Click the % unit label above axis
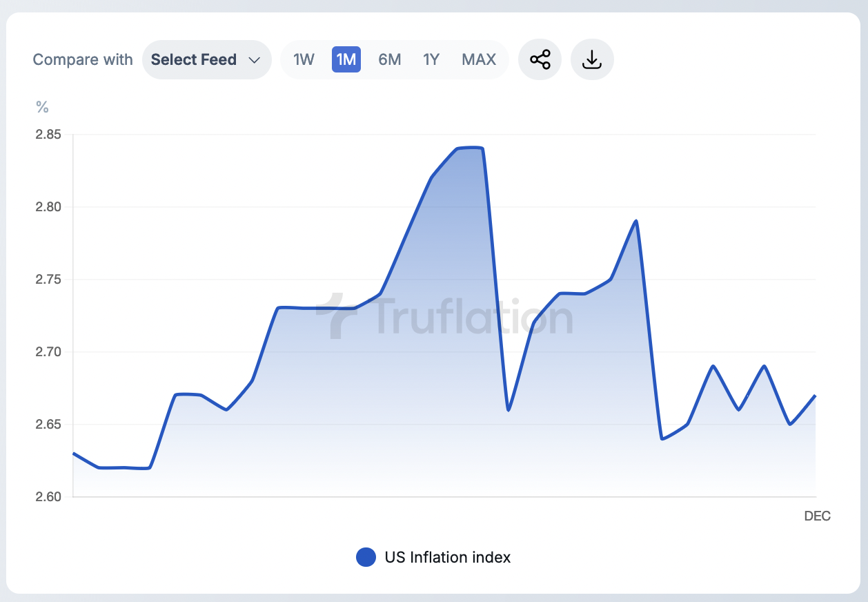The image size is (868, 602). (x=43, y=107)
